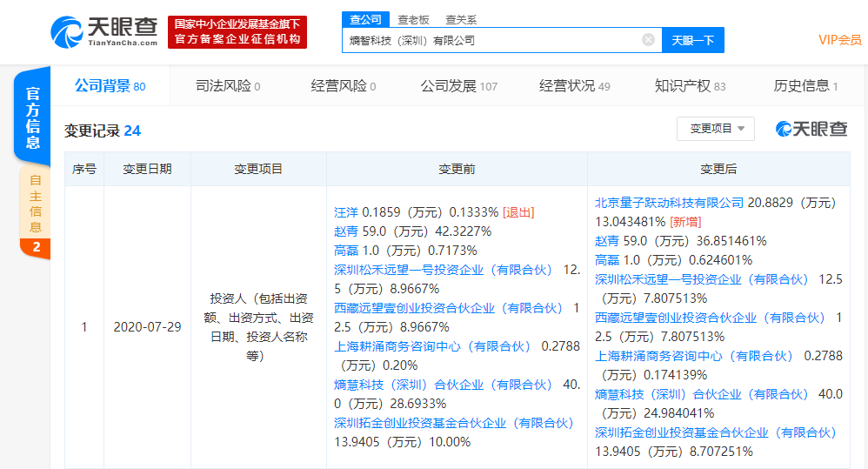Click the 变更记录 24 heading
868x469 pixels.
(103, 131)
